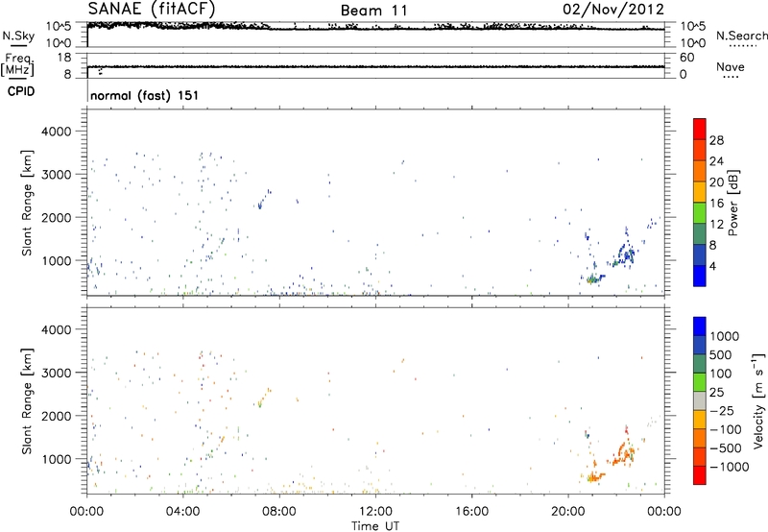Click the Beam 11 label
Screen dimensions: 768x532
click(x=373, y=11)
